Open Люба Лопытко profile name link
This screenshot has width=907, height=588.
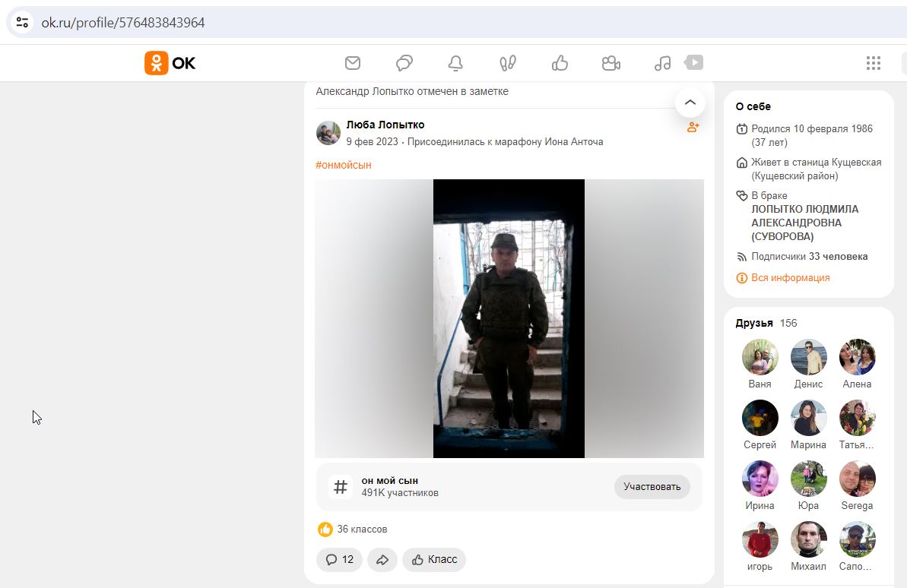coord(385,125)
